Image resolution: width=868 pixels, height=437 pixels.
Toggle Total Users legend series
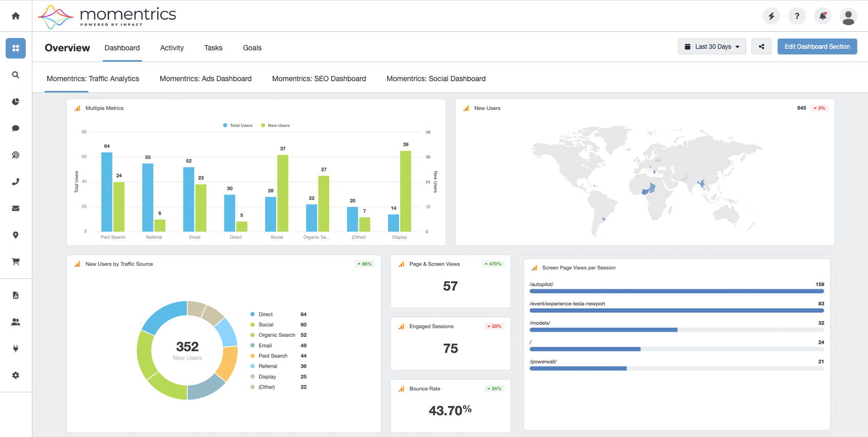pos(238,125)
